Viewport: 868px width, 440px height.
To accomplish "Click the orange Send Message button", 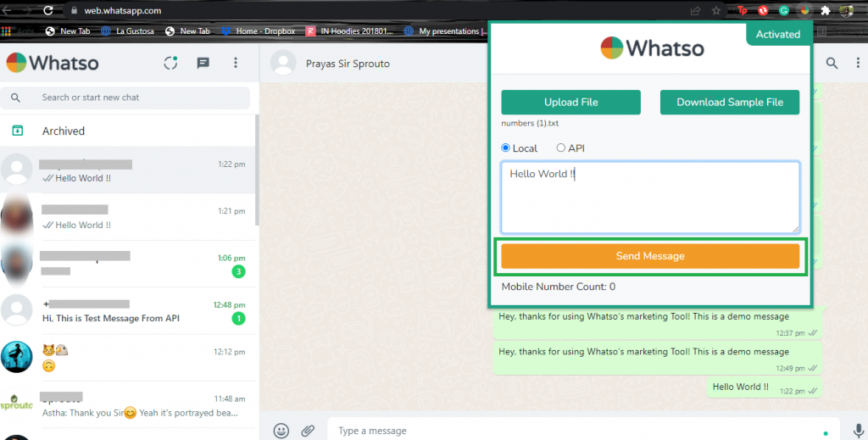I will click(650, 256).
